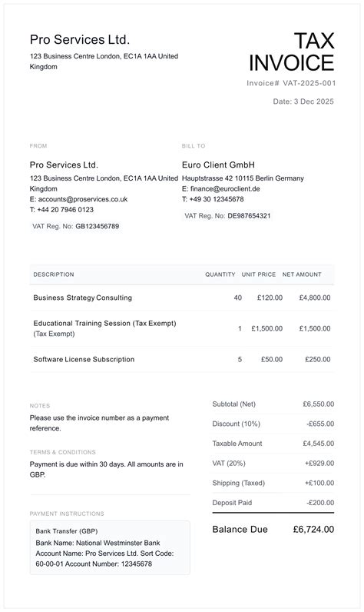Click the Discount (10%) line
Screen dimensions: 364x612
[273, 424]
